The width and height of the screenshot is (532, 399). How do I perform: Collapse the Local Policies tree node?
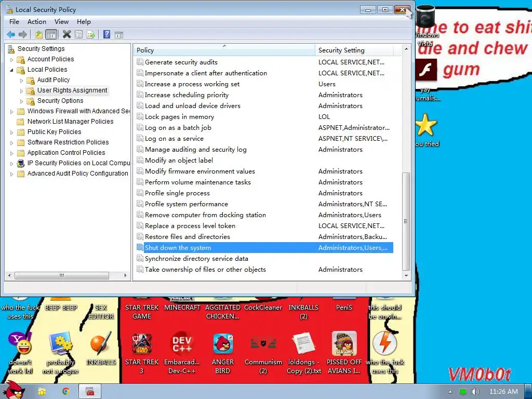[11, 70]
